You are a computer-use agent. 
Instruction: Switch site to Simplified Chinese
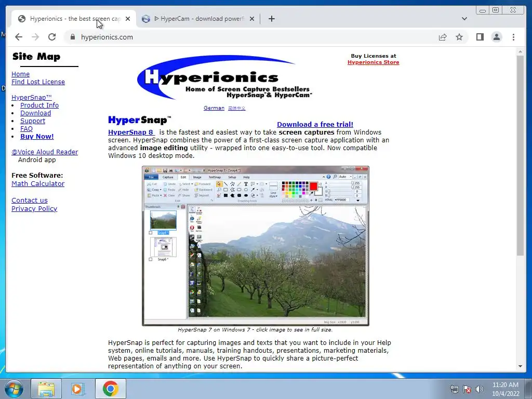(x=236, y=108)
